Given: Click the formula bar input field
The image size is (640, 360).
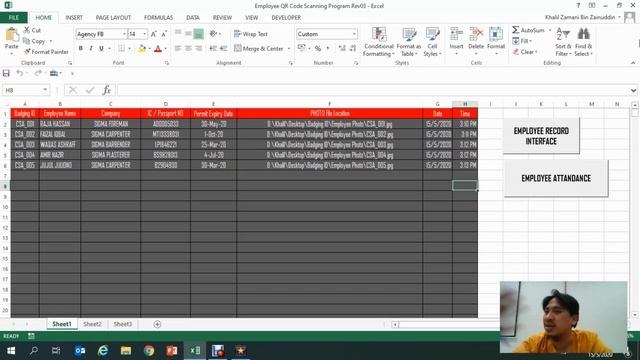Looking at the screenshot, I should (373, 90).
